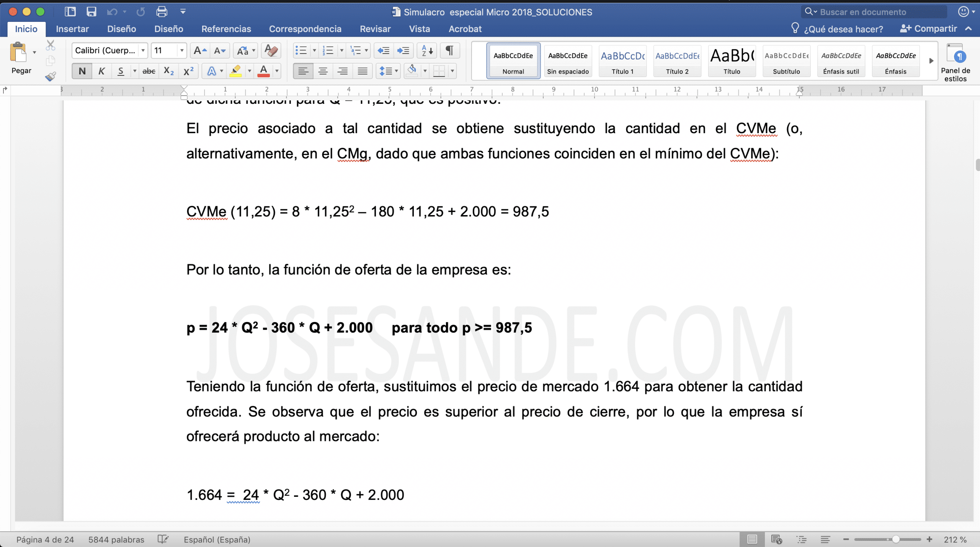Increase the paragraph indent
Image resolution: width=980 pixels, height=547 pixels.
coord(403,51)
